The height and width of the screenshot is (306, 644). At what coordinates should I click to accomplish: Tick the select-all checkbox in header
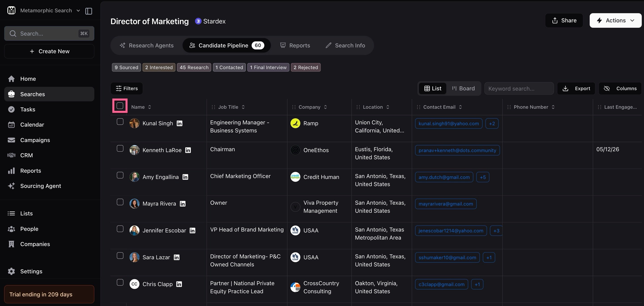[120, 106]
